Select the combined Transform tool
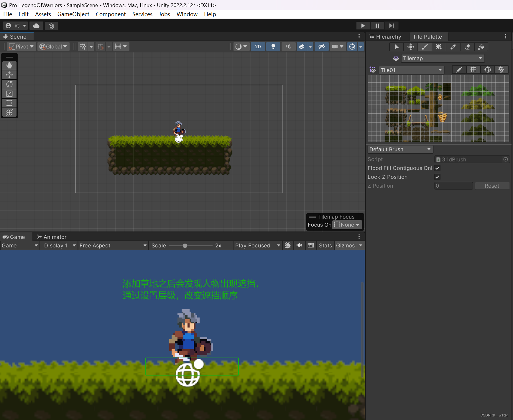Image resolution: width=513 pixels, height=420 pixels. point(9,113)
